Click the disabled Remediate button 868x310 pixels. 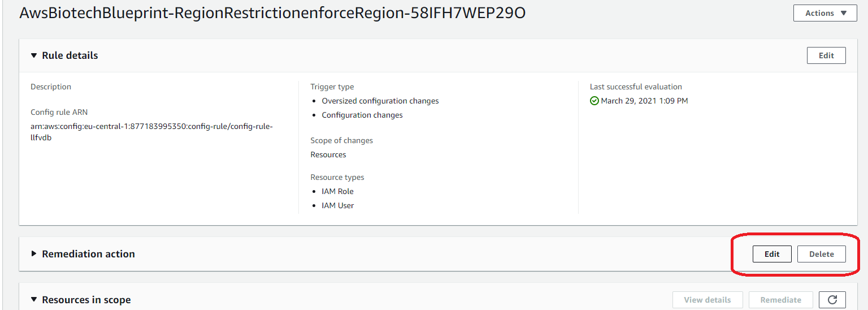tap(781, 300)
